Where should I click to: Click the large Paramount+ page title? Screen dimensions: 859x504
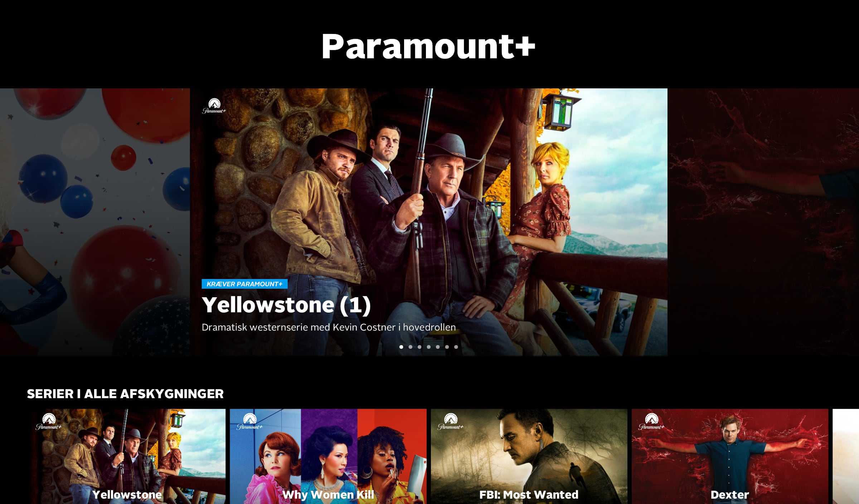pos(428,47)
